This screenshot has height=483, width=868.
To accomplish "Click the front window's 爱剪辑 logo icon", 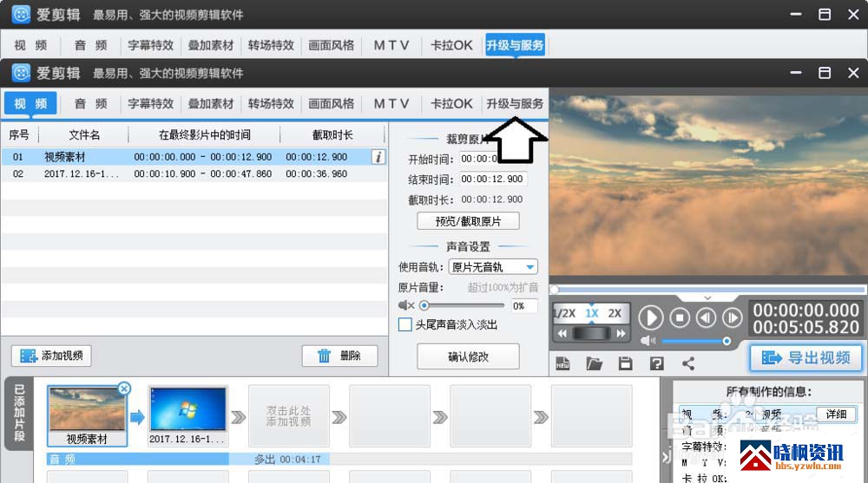I will (x=21, y=73).
